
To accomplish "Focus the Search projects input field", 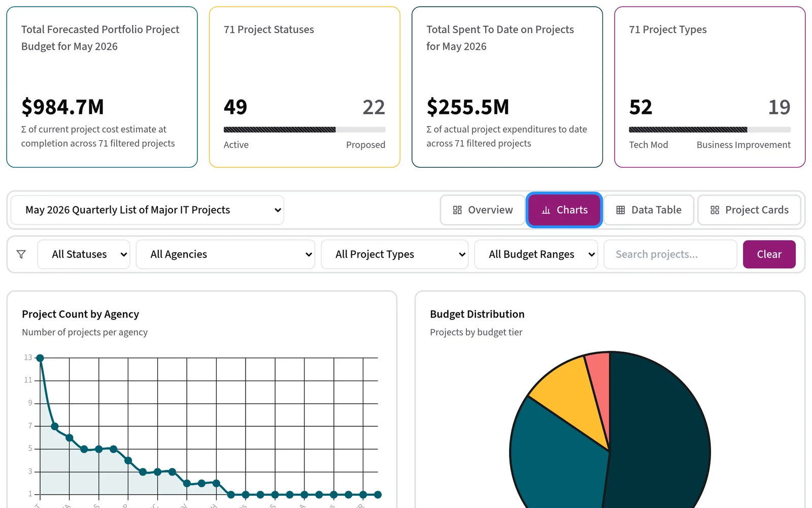I will (670, 255).
